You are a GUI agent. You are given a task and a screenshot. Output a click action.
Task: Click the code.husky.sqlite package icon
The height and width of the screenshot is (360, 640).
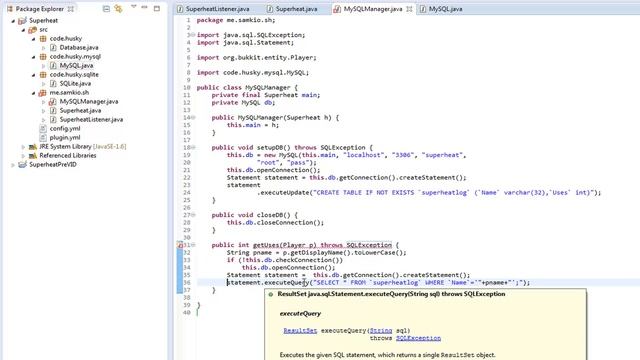(43, 74)
